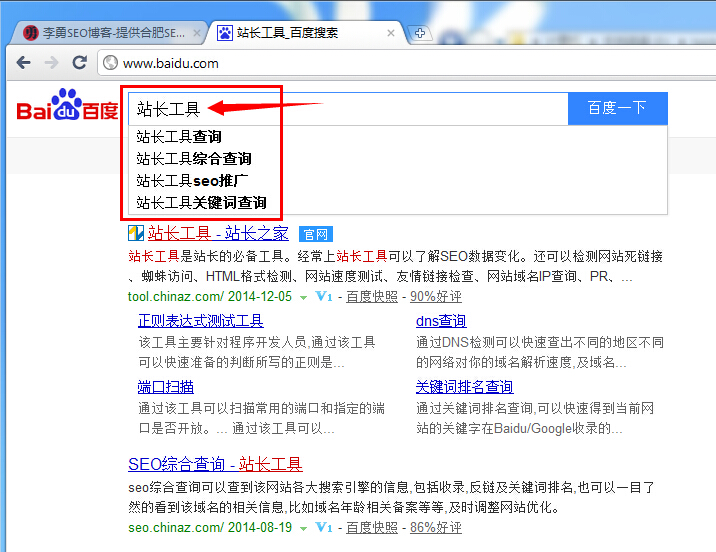Open result SEO综合查询 - 站长工具
Screen dimensions: 716x552
[x=215, y=464]
